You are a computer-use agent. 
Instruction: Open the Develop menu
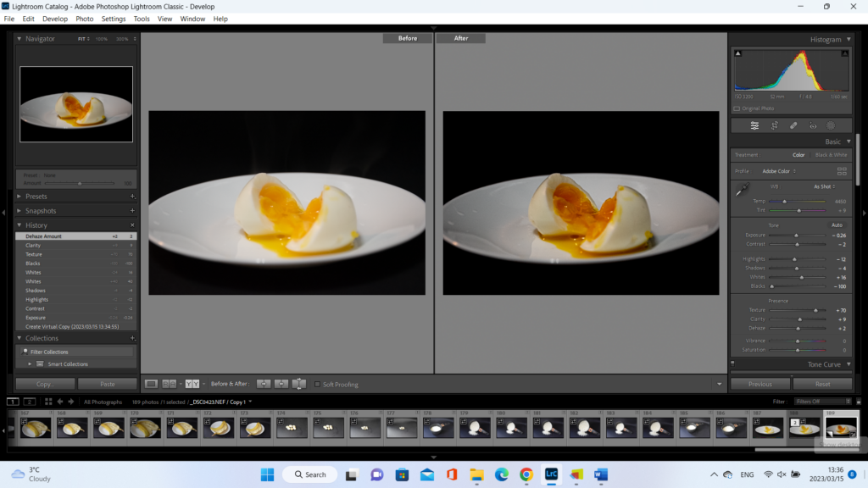54,19
